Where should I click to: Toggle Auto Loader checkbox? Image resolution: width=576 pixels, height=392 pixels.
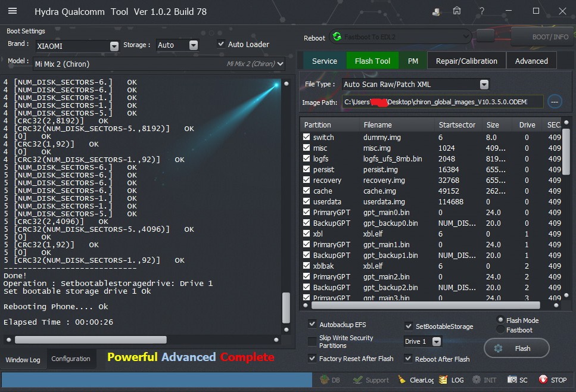click(221, 44)
